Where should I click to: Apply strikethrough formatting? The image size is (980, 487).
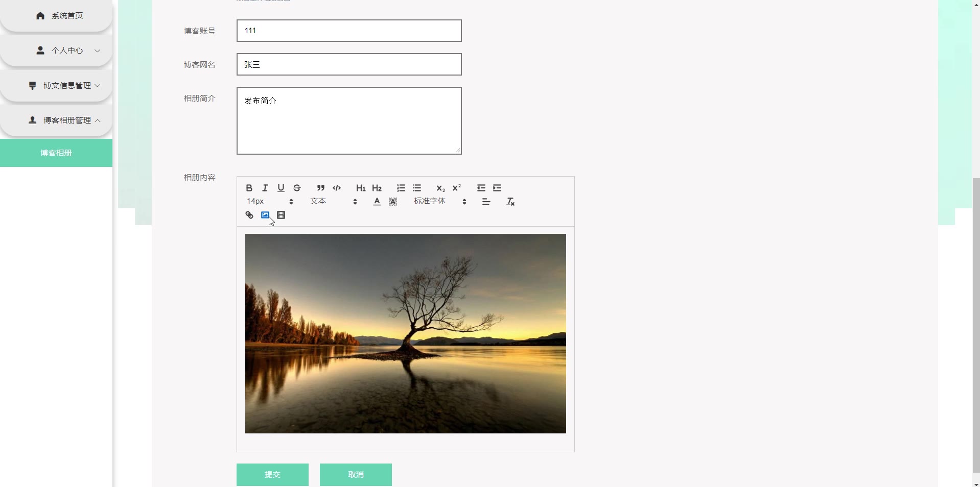(x=297, y=188)
